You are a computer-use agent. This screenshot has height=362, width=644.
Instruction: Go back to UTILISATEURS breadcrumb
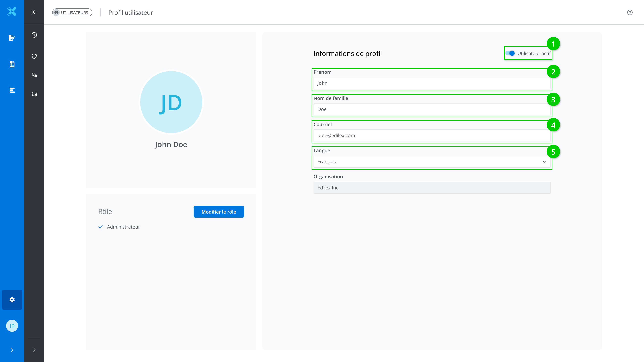click(72, 13)
